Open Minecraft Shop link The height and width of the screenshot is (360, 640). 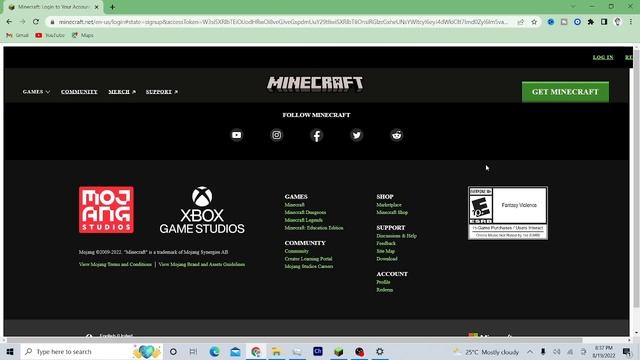click(x=392, y=212)
